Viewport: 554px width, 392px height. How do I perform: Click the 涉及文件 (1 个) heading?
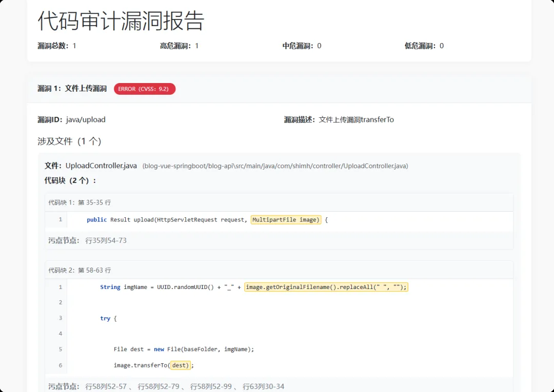(69, 141)
